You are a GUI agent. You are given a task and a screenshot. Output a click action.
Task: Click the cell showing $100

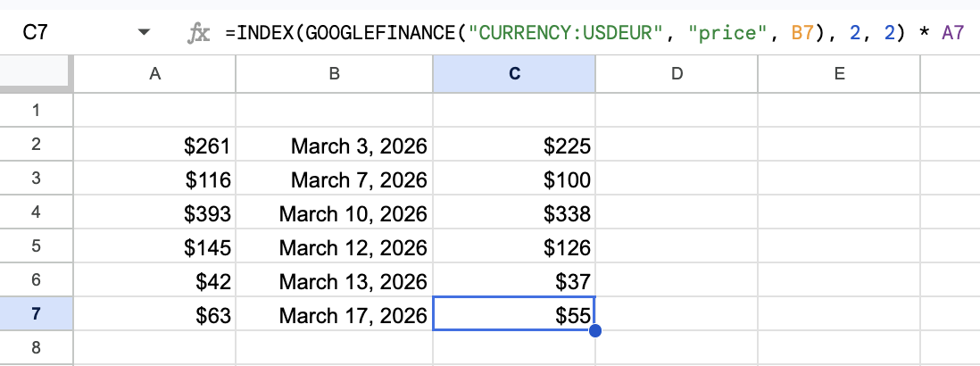tap(514, 179)
